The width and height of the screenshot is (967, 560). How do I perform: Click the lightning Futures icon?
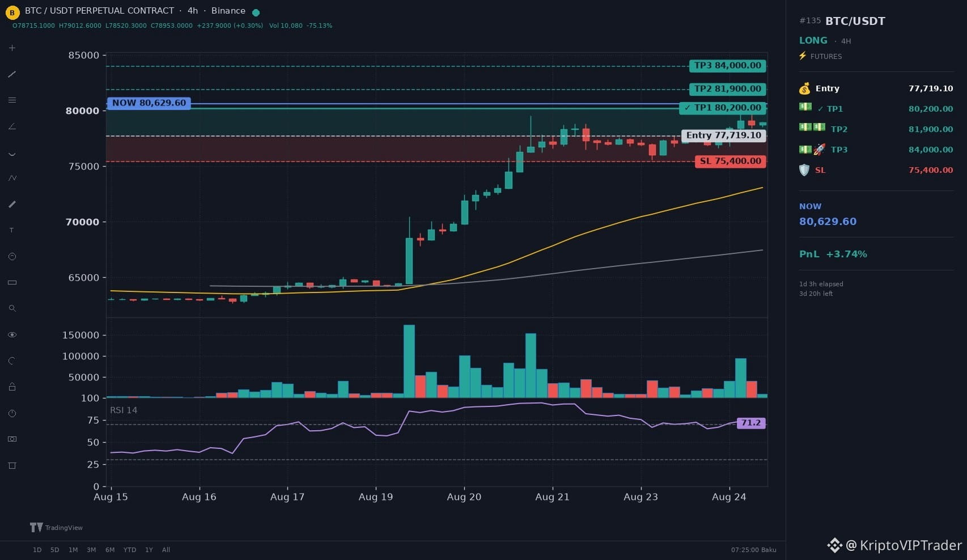803,56
